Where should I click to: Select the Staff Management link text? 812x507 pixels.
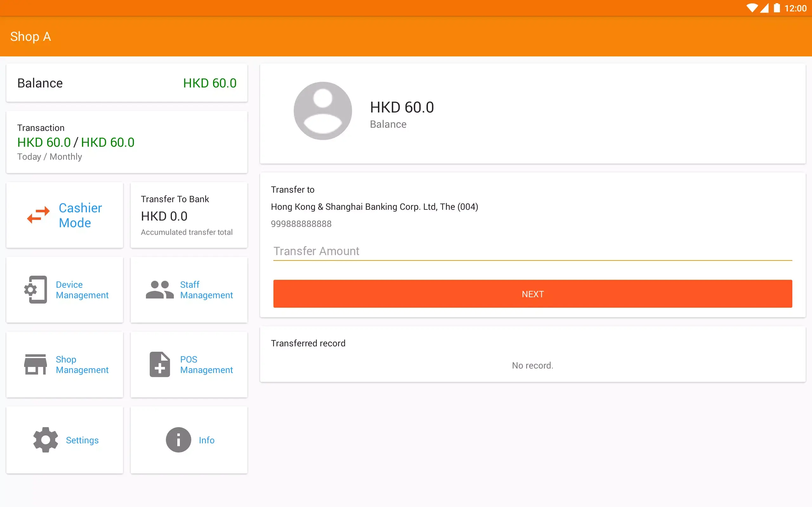[x=207, y=290]
